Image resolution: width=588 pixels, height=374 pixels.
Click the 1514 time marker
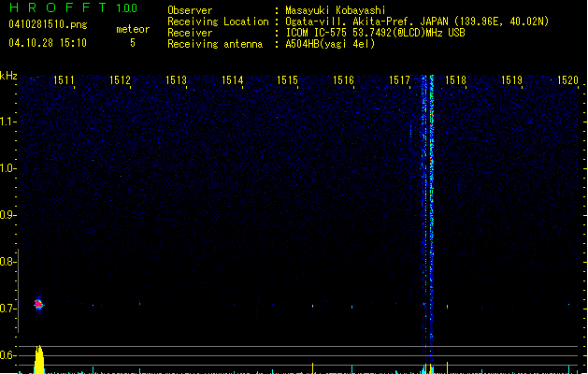[232, 80]
